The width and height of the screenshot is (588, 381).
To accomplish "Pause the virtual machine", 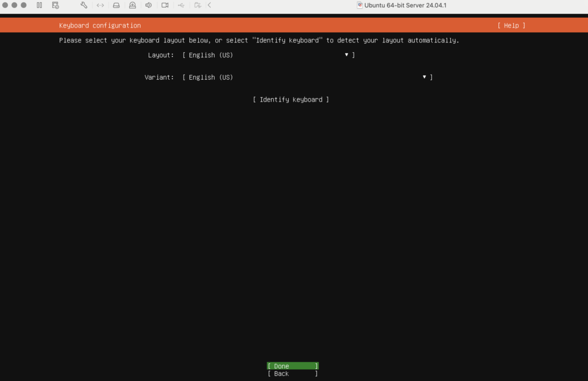I will click(x=39, y=5).
